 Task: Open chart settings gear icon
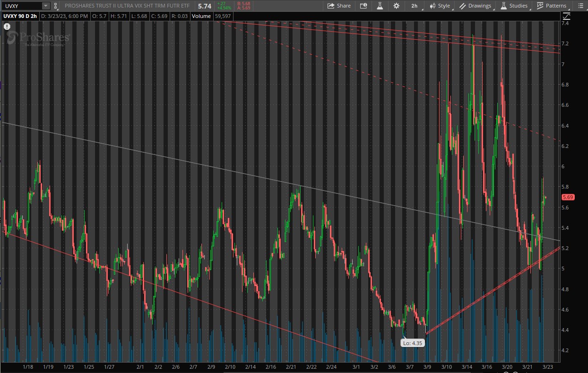[396, 6]
